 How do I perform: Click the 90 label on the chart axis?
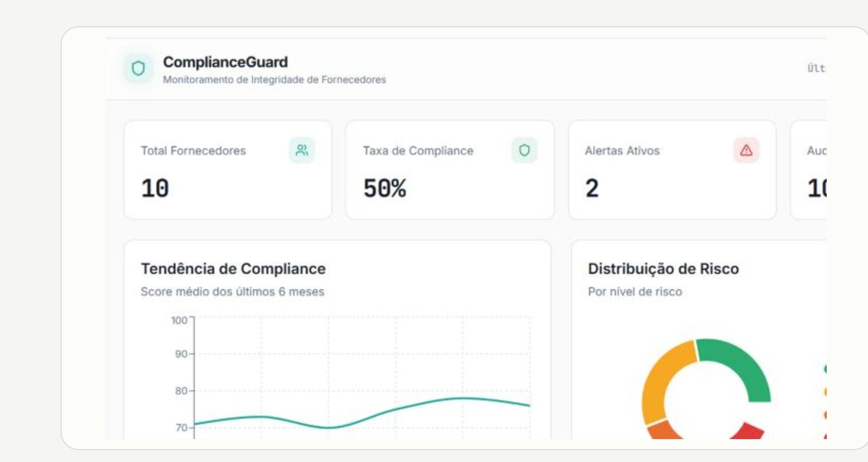click(181, 354)
